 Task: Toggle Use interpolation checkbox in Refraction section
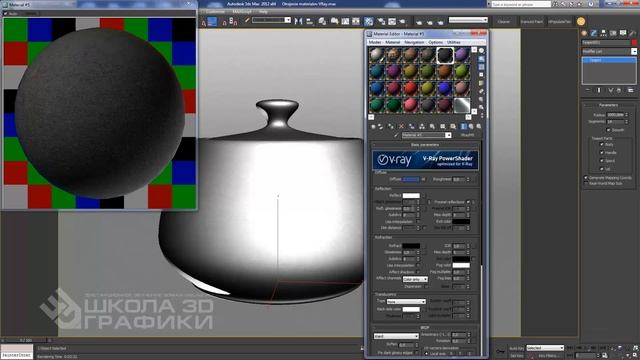[418, 265]
